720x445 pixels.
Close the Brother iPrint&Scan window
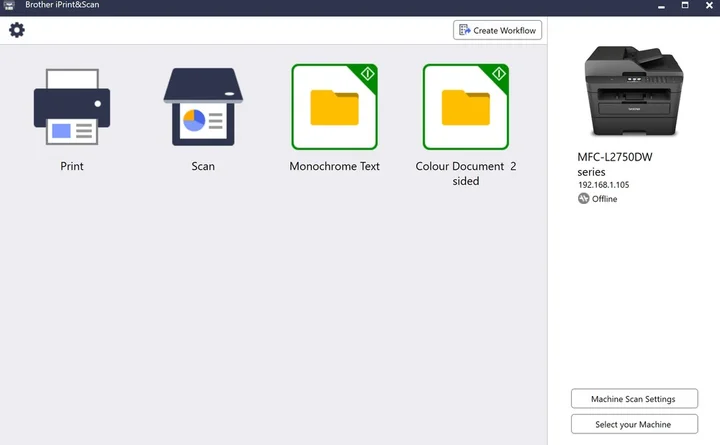click(x=709, y=5)
